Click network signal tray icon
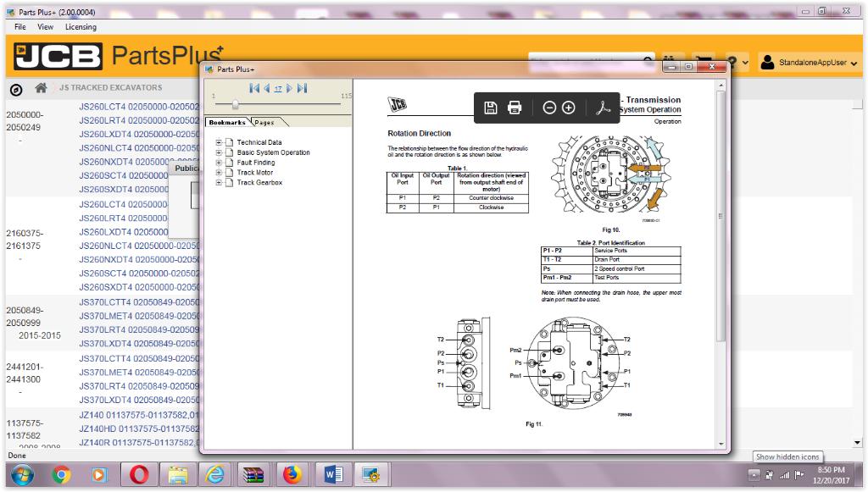This screenshot has height=492, width=868. click(784, 475)
